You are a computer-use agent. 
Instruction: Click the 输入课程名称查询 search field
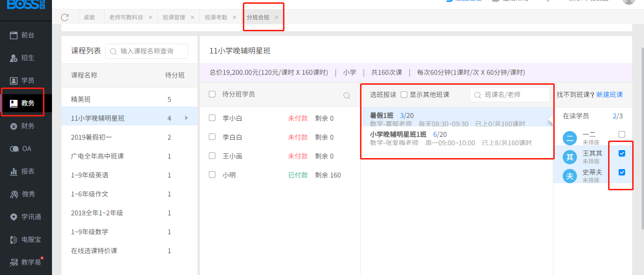151,51
